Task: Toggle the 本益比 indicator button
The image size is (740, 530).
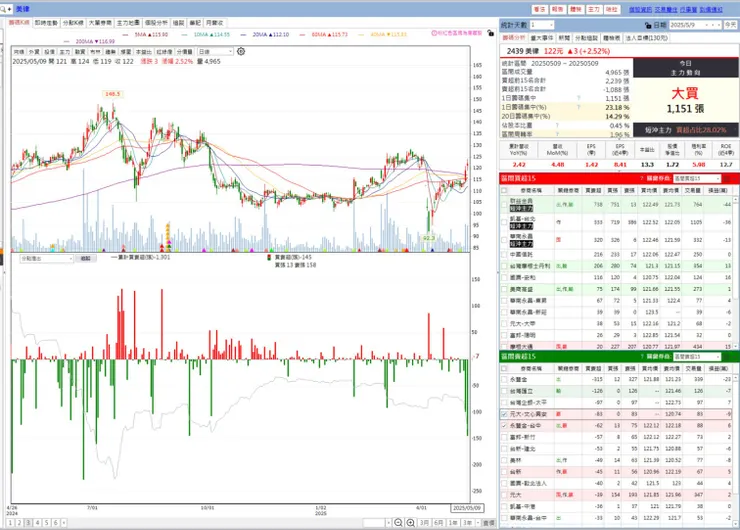Action: tap(143, 51)
